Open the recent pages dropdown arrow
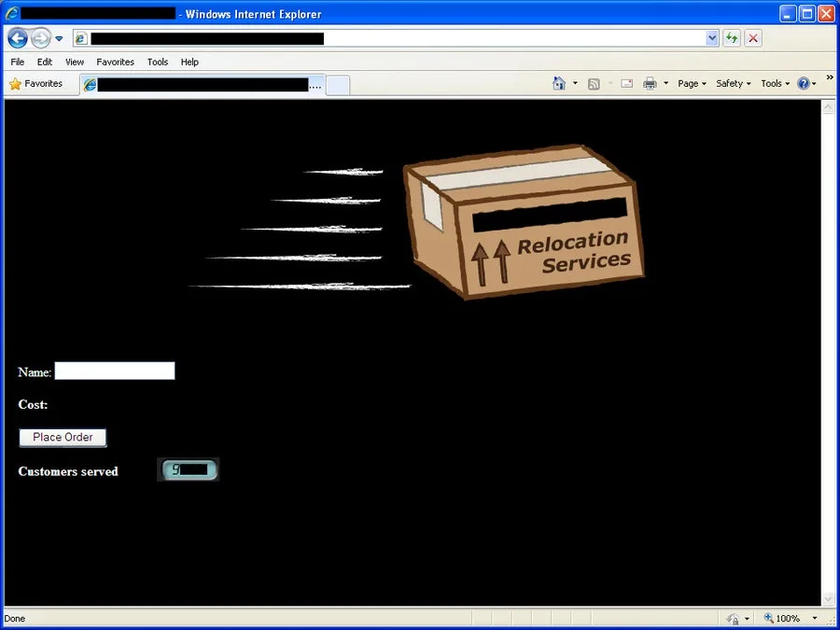This screenshot has width=840, height=630. (59, 38)
